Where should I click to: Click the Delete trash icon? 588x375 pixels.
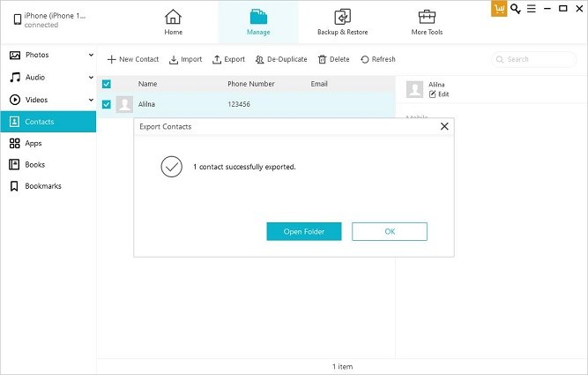coord(323,59)
